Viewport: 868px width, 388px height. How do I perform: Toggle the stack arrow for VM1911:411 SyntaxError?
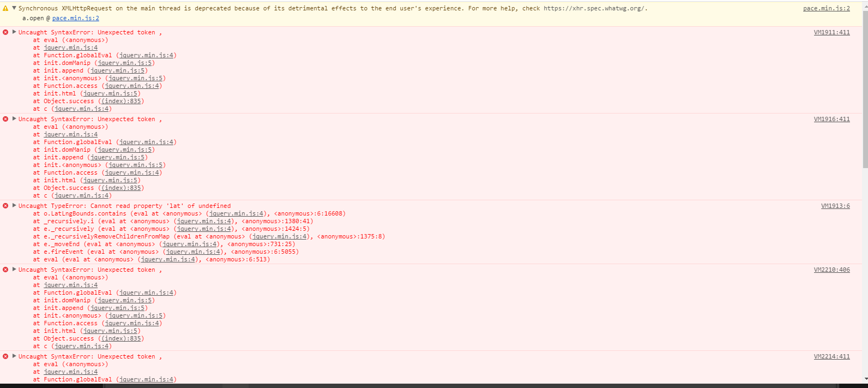pyautogui.click(x=14, y=32)
